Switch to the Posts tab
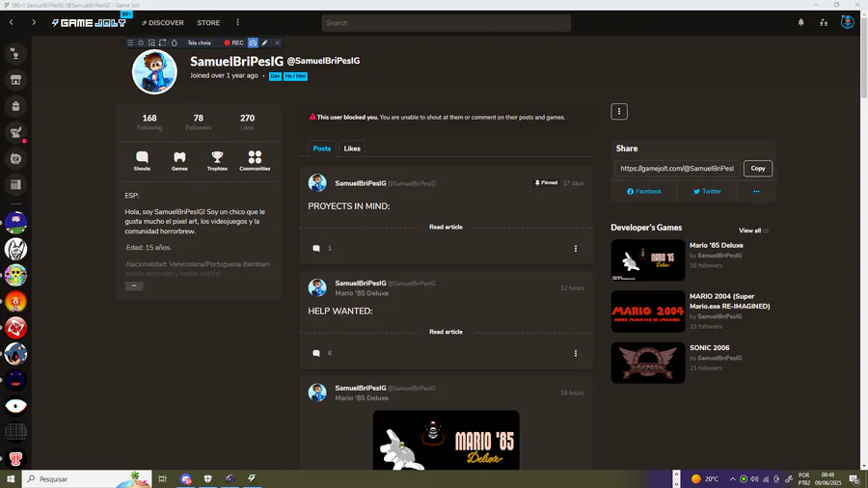Screen dimensions: 868x488 click(x=321, y=149)
